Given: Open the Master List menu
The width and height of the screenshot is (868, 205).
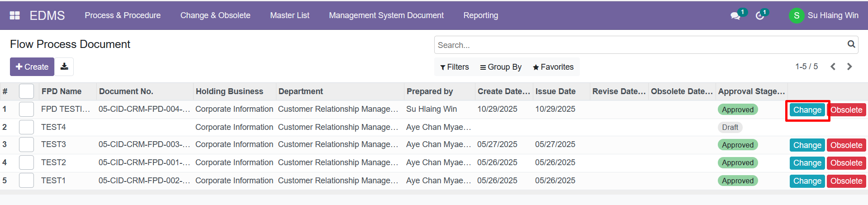Looking at the screenshot, I should pyautogui.click(x=289, y=15).
